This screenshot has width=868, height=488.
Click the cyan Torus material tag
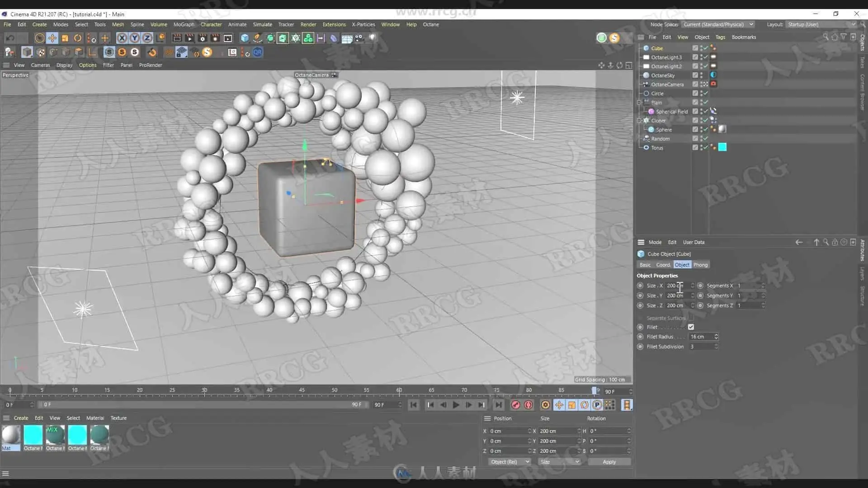click(722, 147)
